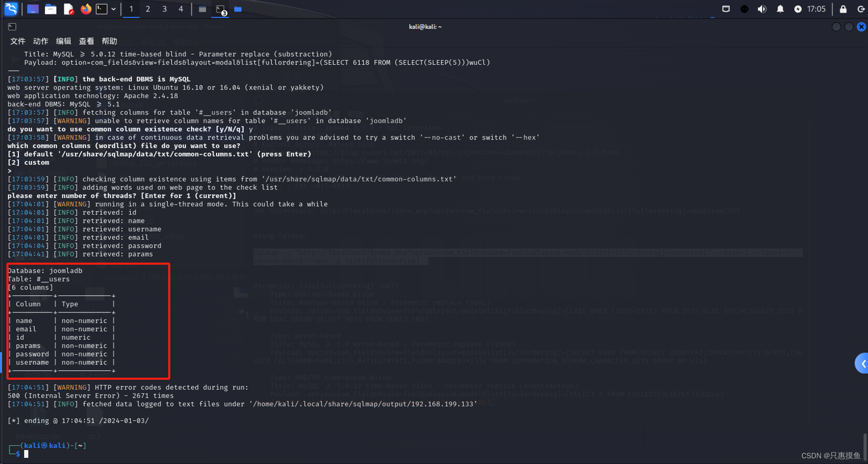Click the 'password' row in columns table

point(62,354)
